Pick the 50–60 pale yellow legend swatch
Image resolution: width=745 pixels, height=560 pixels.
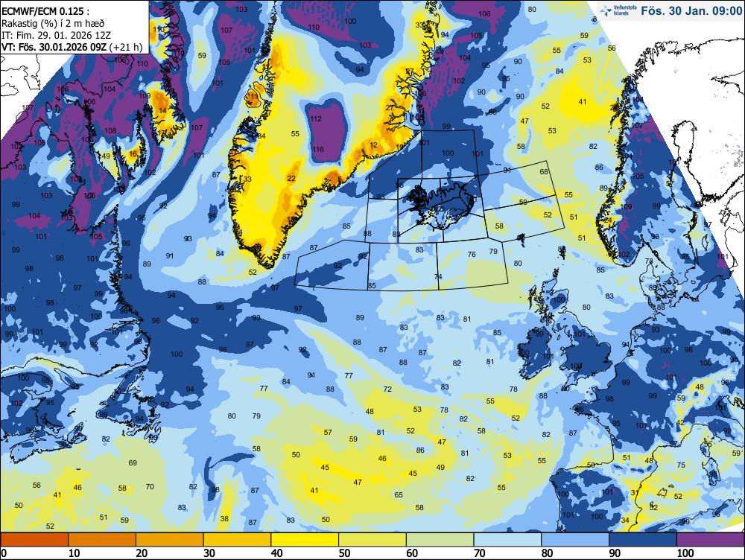tap(372, 539)
